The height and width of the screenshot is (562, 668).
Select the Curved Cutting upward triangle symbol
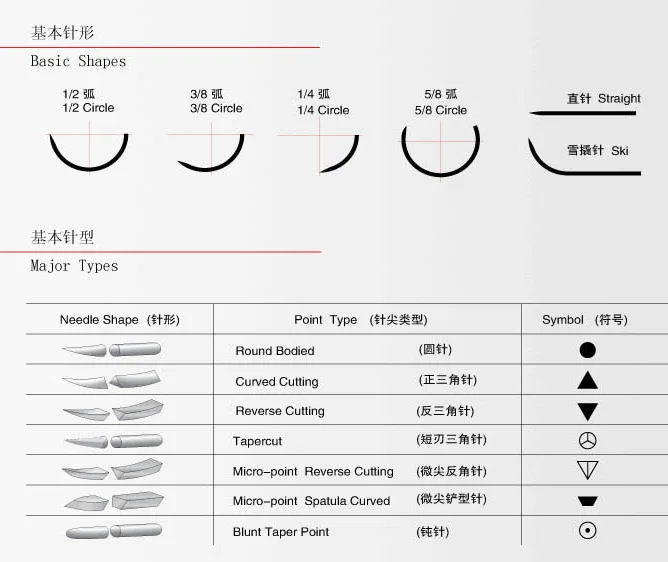coord(587,380)
